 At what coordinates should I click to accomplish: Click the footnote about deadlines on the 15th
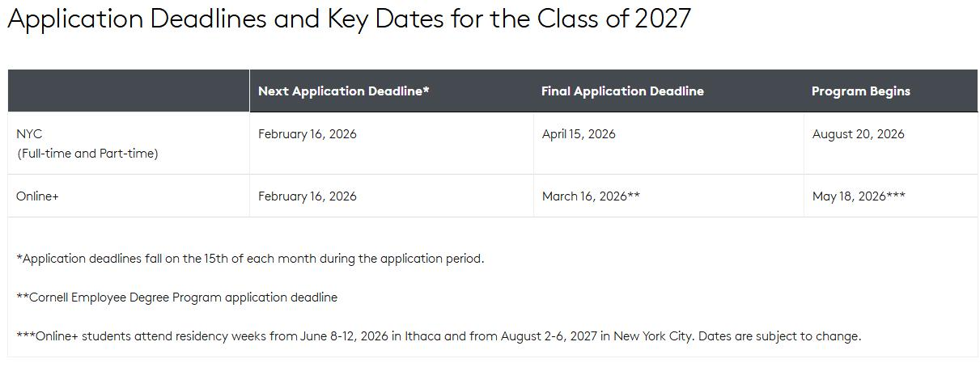tap(250, 259)
